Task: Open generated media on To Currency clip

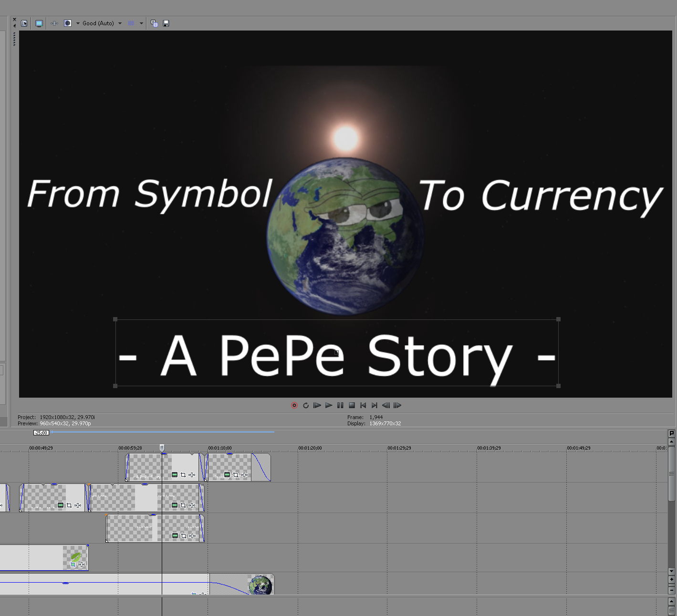Action: 175,536
